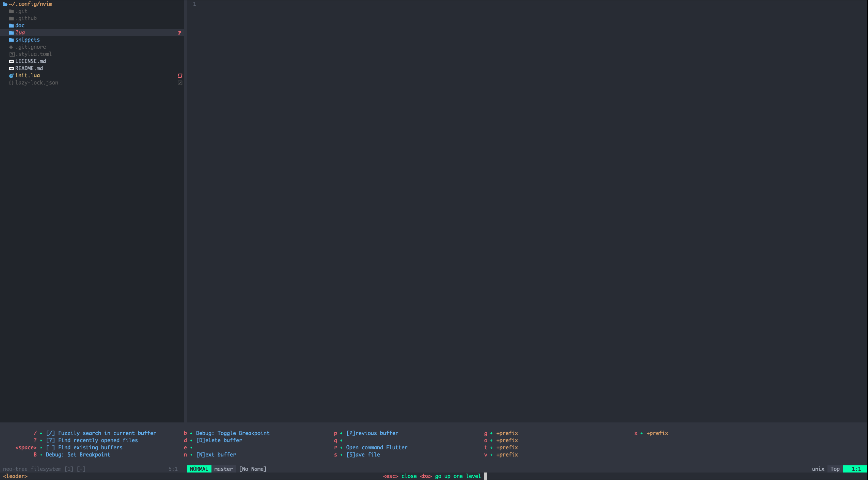The height and width of the screenshot is (480, 868).
Task: Click the master branch in the statusline
Action: click(x=223, y=469)
